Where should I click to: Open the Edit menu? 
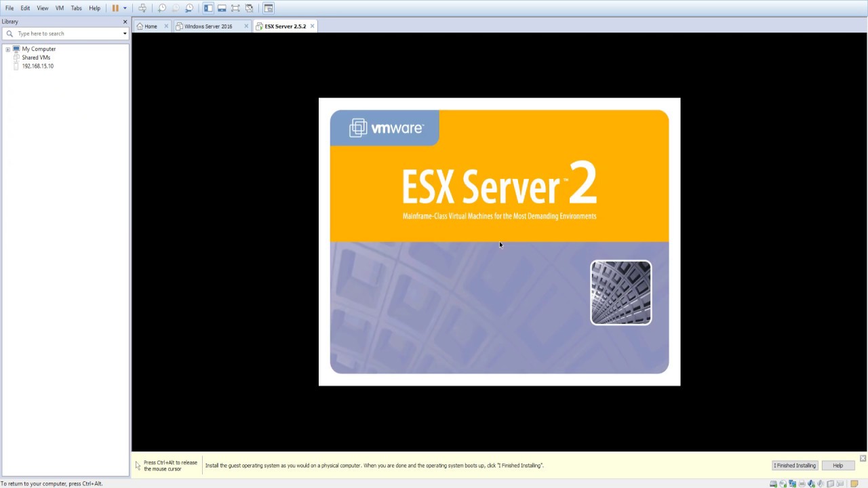[x=25, y=8]
